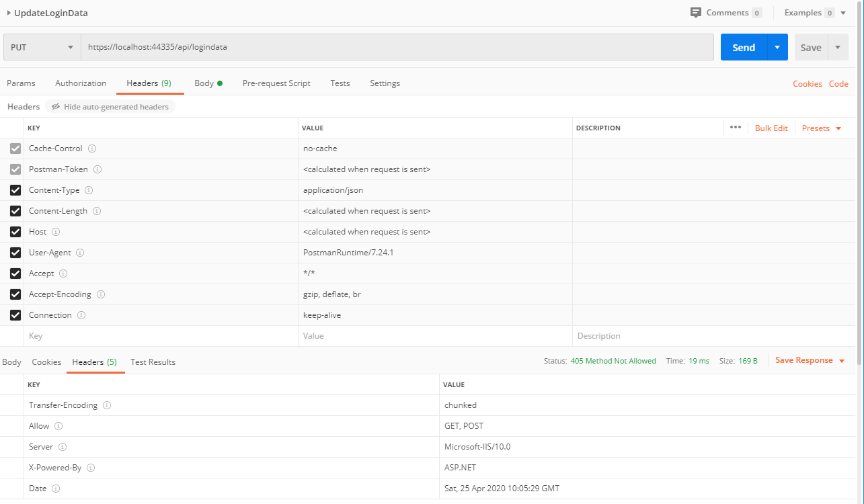Open the three-dot column options menu

click(x=735, y=128)
